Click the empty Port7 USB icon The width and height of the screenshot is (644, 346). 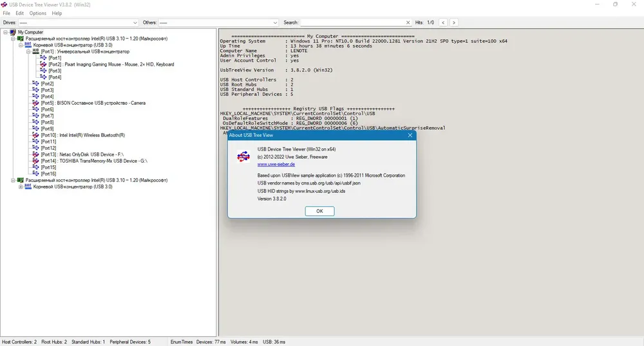click(35, 116)
